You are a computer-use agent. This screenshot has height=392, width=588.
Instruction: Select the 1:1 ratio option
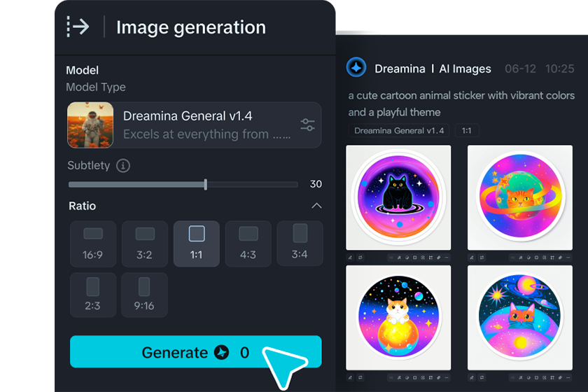[197, 244]
